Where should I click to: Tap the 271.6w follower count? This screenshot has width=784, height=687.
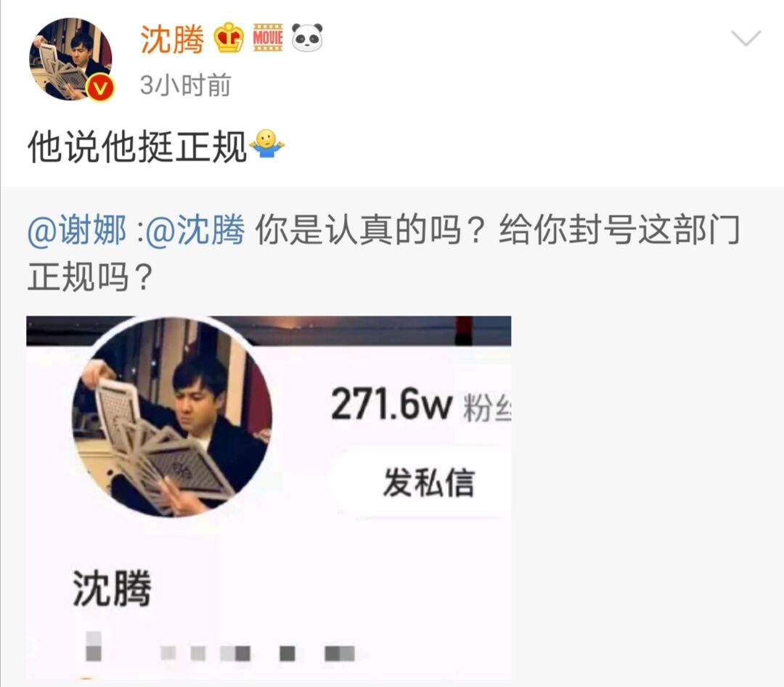click(x=391, y=405)
